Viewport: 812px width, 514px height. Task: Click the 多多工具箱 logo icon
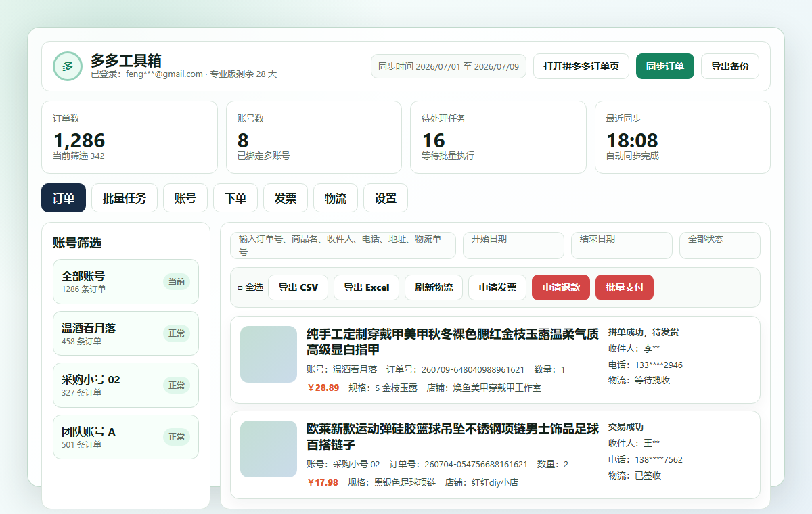click(x=68, y=66)
